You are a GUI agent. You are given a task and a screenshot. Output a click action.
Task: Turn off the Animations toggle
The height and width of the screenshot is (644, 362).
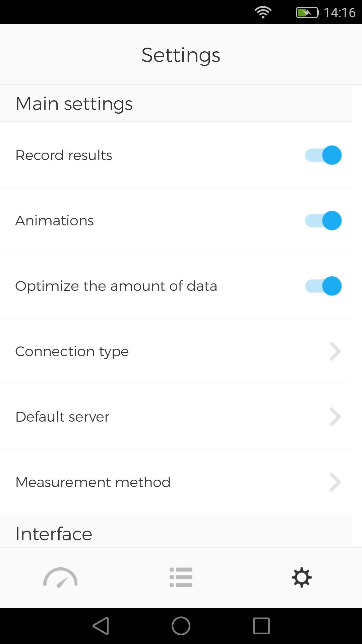323,220
